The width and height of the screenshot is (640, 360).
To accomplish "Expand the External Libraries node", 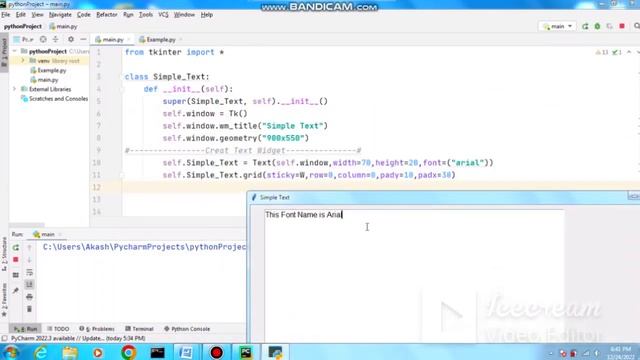I will click(x=15, y=89).
